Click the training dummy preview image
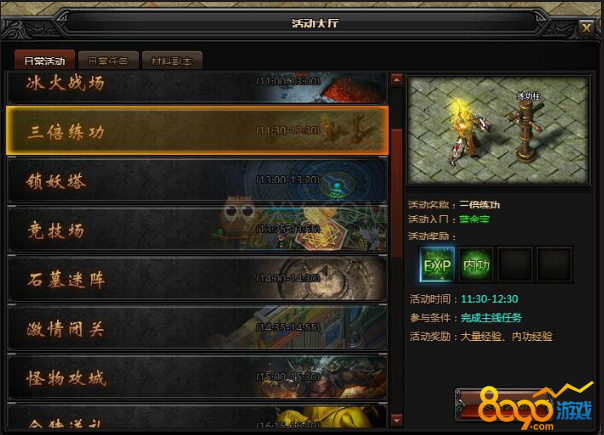 click(498, 130)
